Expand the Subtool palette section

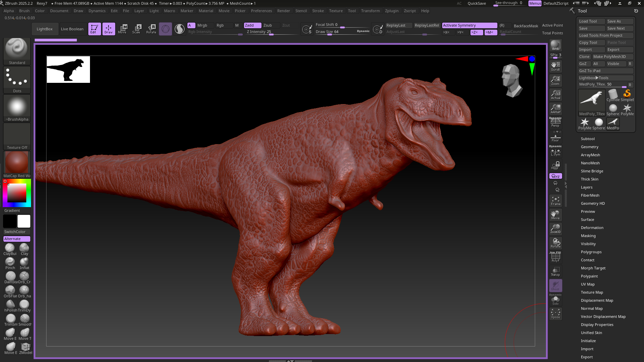(587, 139)
